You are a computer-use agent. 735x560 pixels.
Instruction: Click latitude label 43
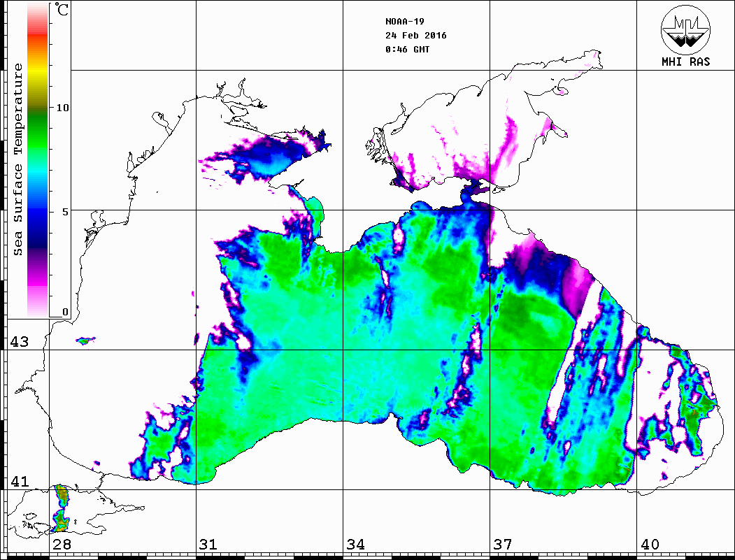(19, 342)
